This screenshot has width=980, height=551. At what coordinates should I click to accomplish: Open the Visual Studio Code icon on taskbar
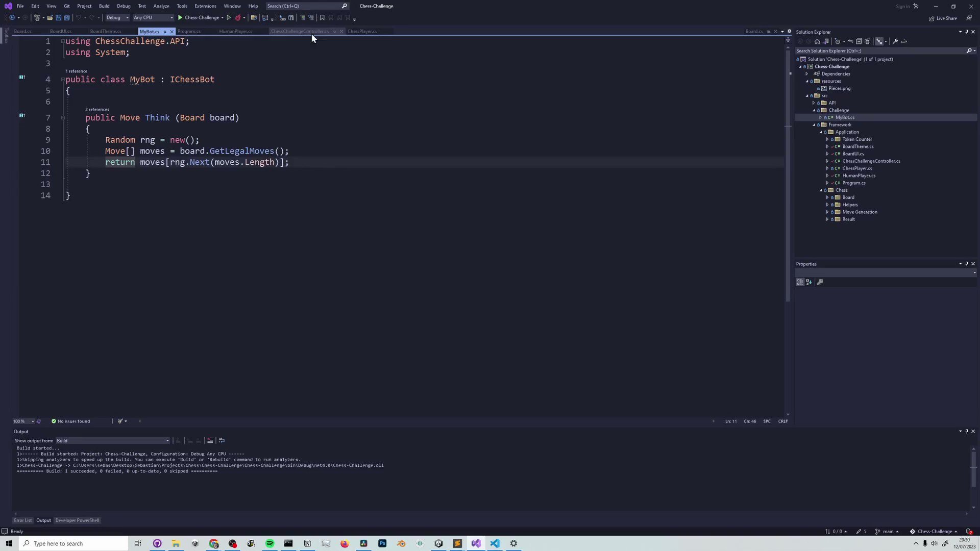click(494, 543)
